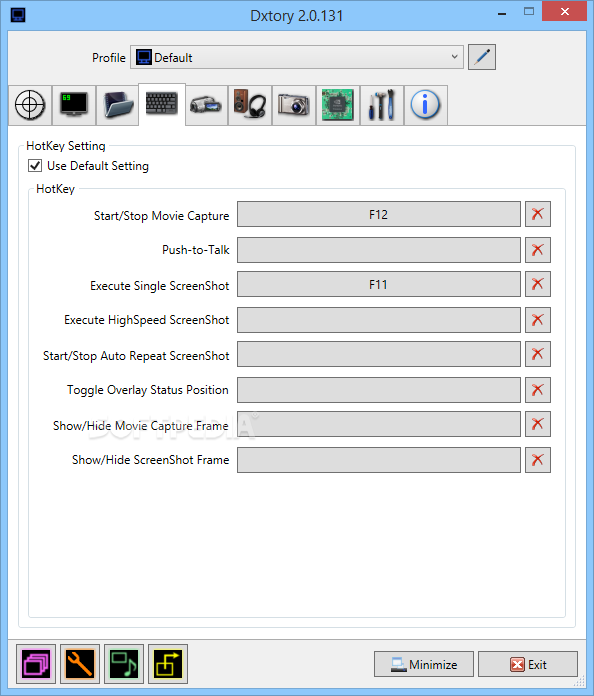Clear the Start/Stop Movie Capture hotkey
The width and height of the screenshot is (594, 696).
(538, 214)
